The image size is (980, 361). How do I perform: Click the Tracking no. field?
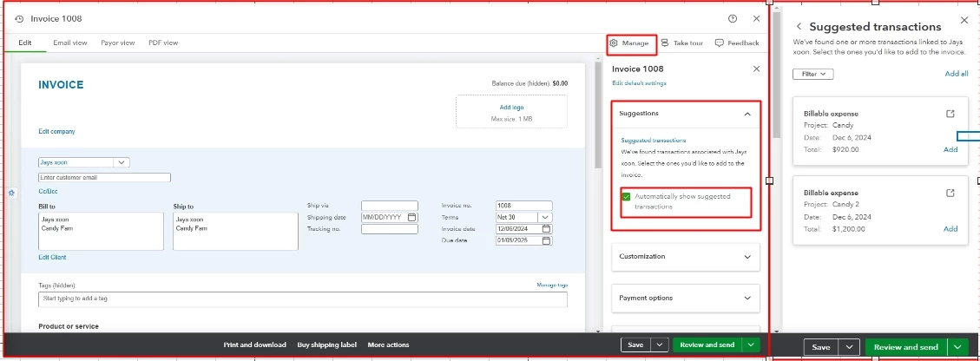point(390,229)
